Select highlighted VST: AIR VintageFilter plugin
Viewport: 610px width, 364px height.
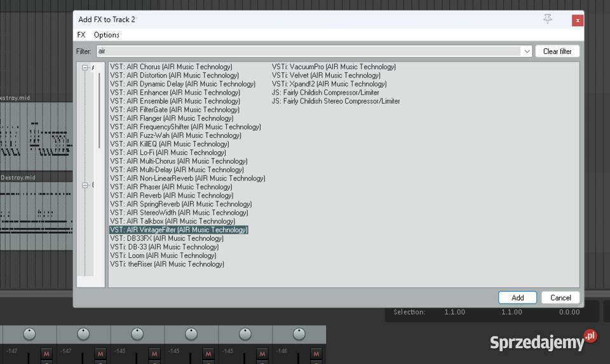click(179, 229)
